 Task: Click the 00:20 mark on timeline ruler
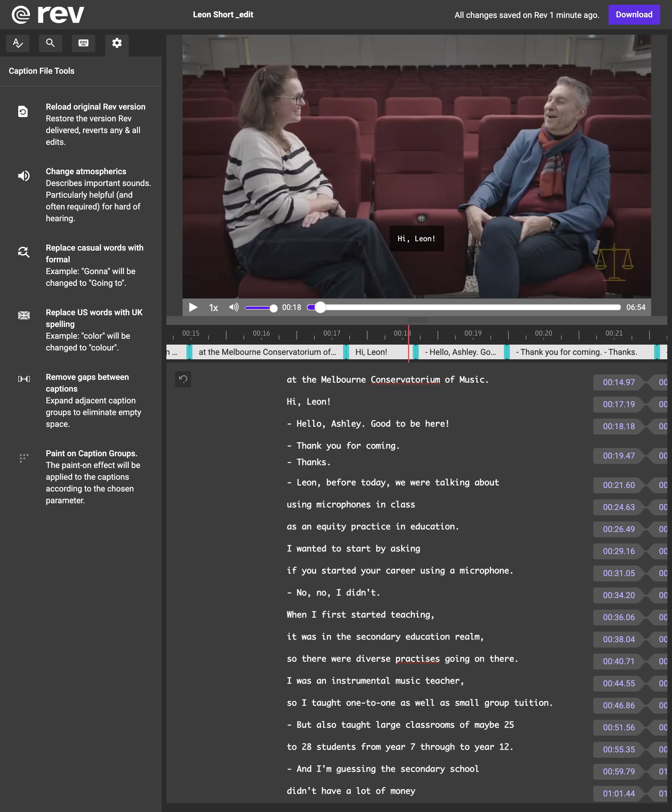544,333
